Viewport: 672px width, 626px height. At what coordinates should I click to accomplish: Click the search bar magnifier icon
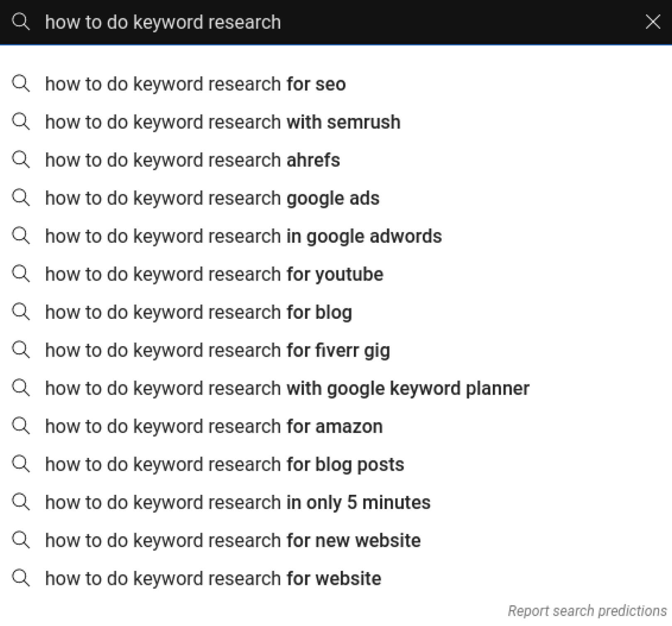click(21, 22)
